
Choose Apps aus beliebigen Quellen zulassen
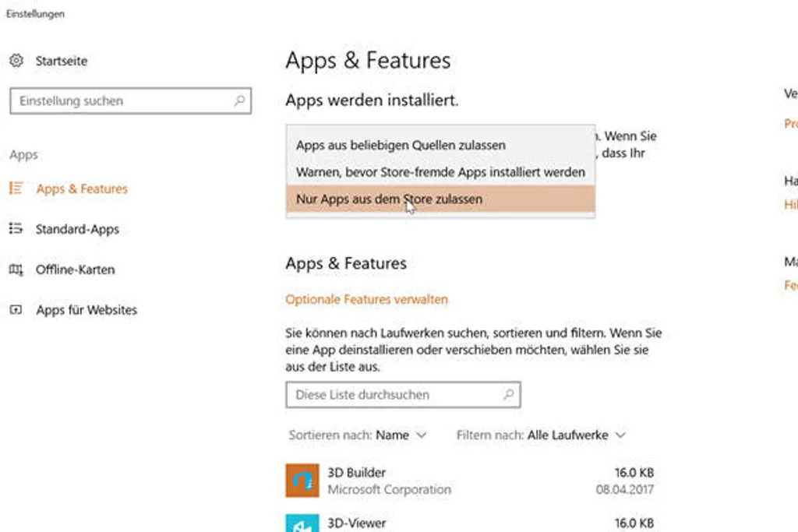[440, 145]
